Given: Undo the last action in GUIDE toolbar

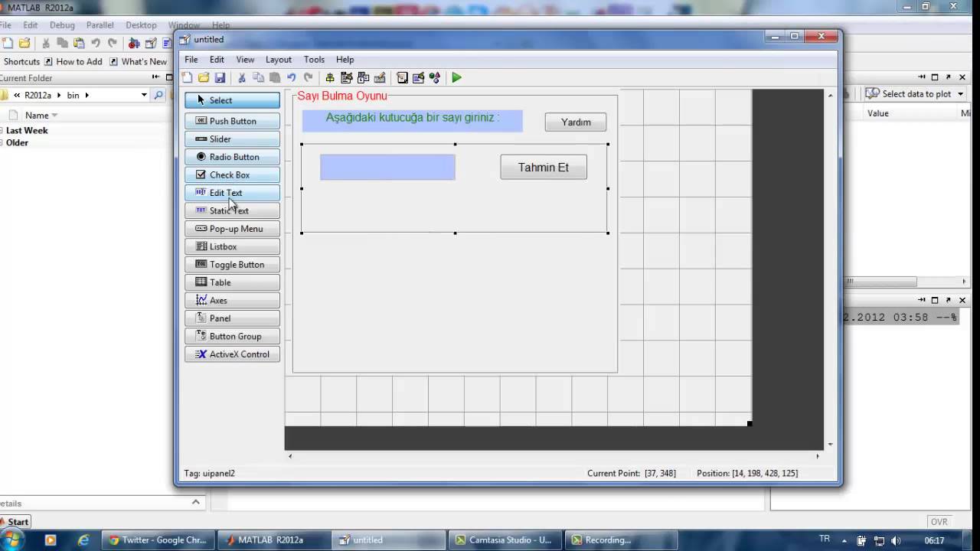Looking at the screenshot, I should point(292,77).
